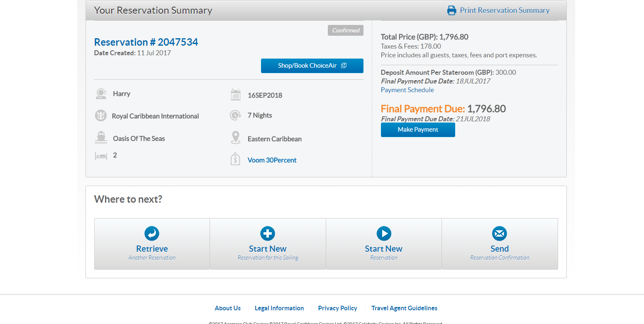Click the play arrow icon for Start New Reservation
The width and height of the screenshot is (644, 324).
pos(384,233)
